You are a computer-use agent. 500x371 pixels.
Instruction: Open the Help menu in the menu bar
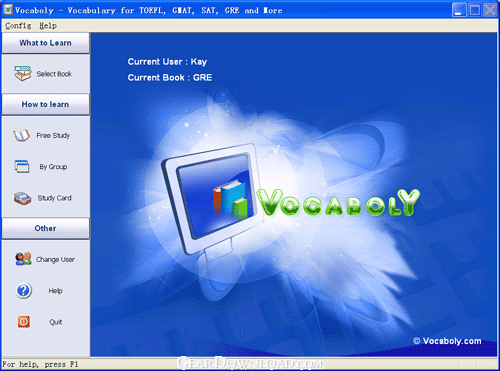(x=48, y=26)
